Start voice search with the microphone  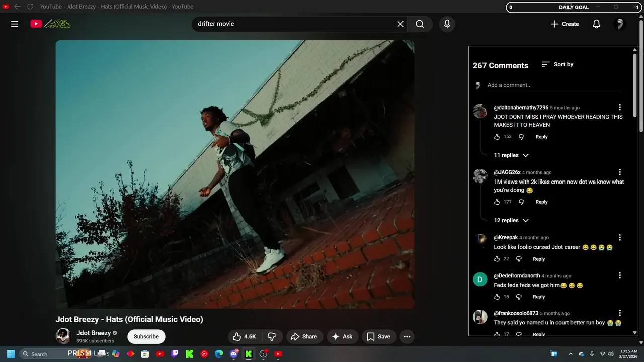(447, 24)
